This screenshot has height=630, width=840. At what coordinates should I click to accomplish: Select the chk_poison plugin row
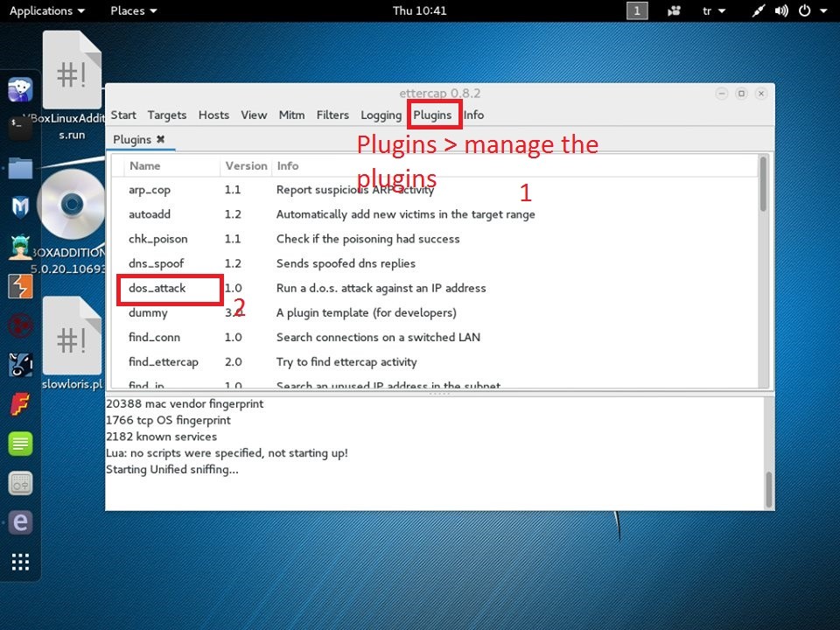tap(435, 239)
